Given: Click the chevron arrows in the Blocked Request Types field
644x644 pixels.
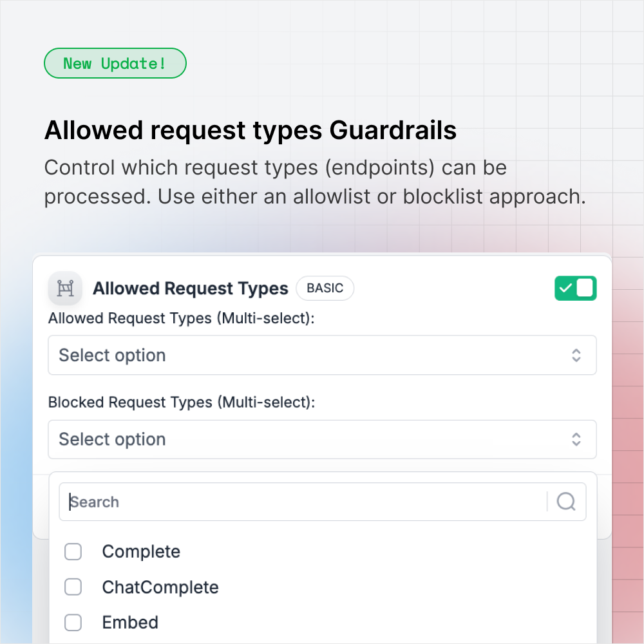Looking at the screenshot, I should coord(576,439).
